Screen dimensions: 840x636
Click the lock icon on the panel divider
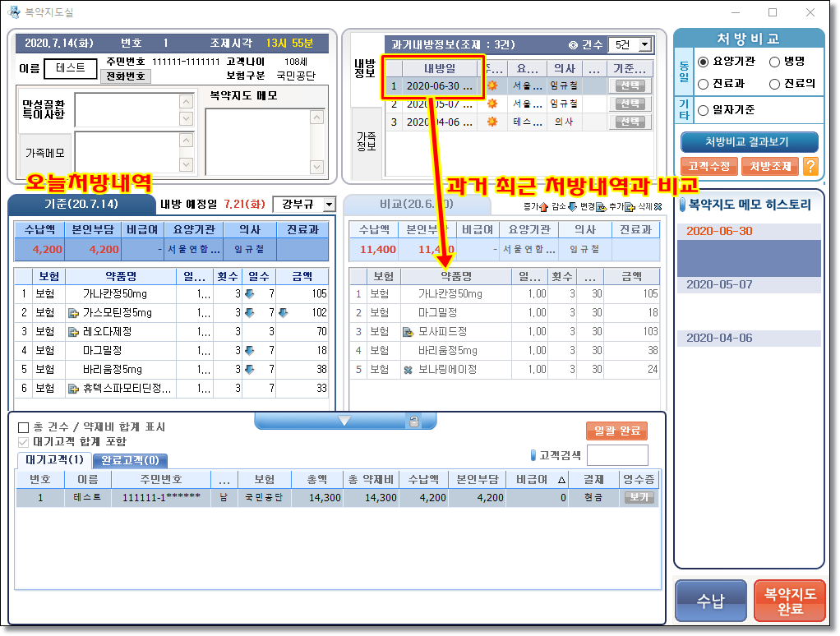pyautogui.click(x=414, y=421)
